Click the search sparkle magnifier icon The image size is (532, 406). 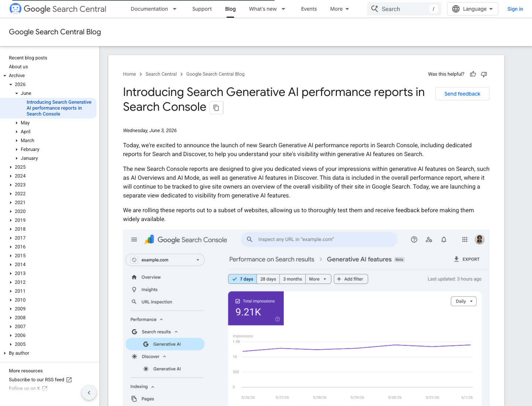click(x=375, y=8)
